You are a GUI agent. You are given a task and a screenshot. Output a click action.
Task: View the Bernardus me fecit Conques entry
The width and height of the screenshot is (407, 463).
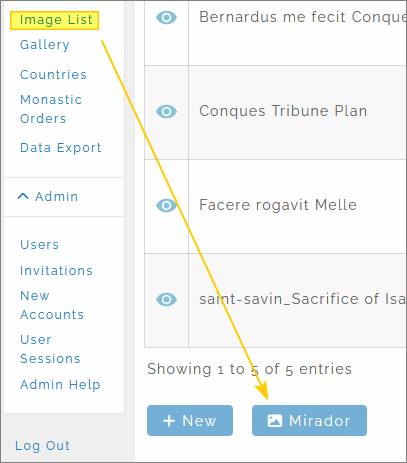coord(166,17)
